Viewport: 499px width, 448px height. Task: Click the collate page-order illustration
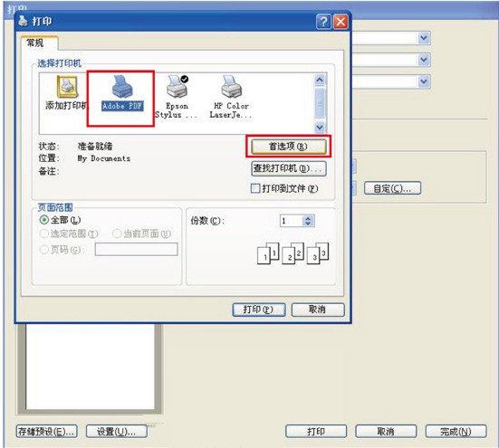[293, 253]
